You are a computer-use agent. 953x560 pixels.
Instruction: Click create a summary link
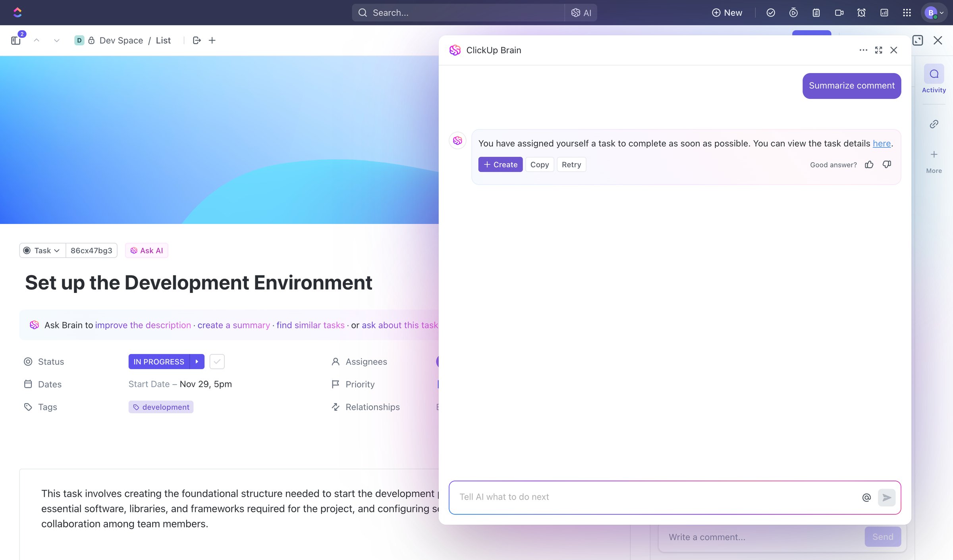click(233, 325)
